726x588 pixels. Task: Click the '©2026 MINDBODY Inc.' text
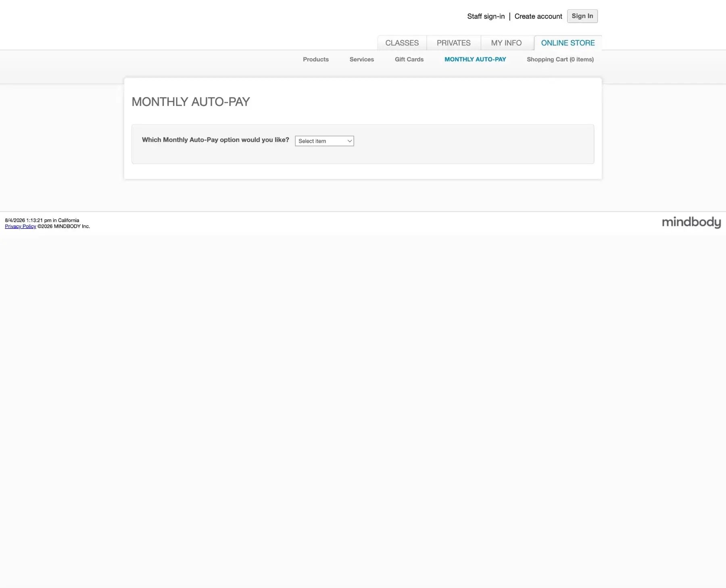(x=64, y=226)
